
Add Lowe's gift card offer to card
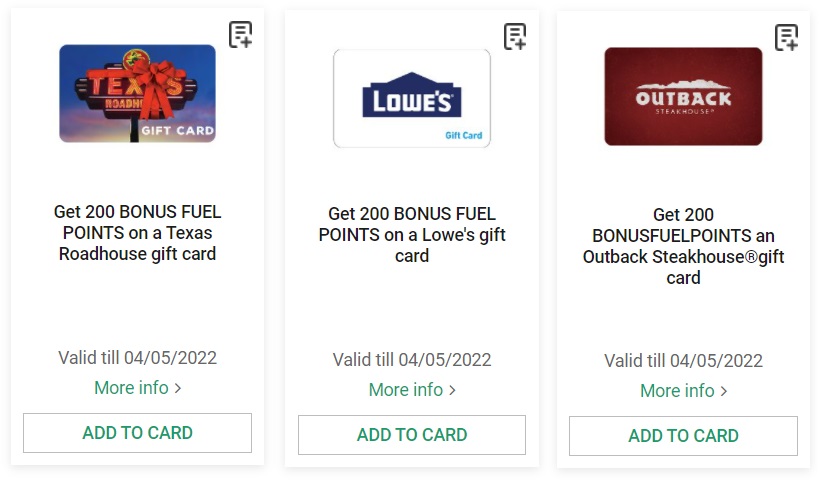pyautogui.click(x=412, y=435)
